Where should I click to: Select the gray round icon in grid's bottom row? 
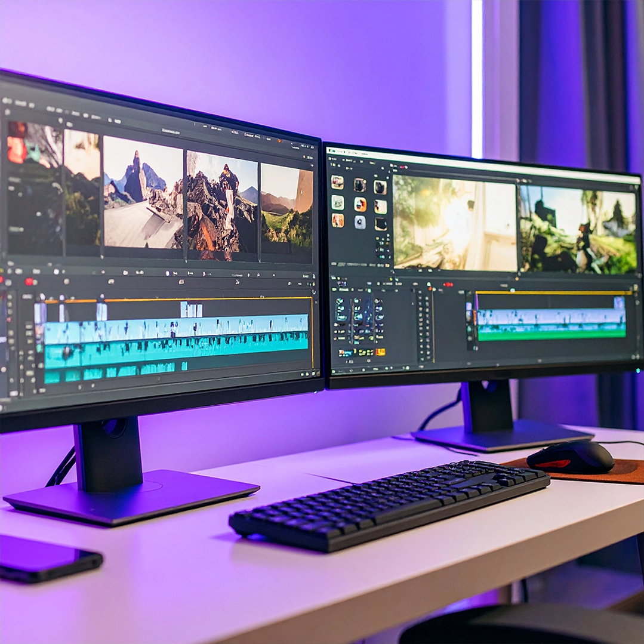[x=360, y=223]
